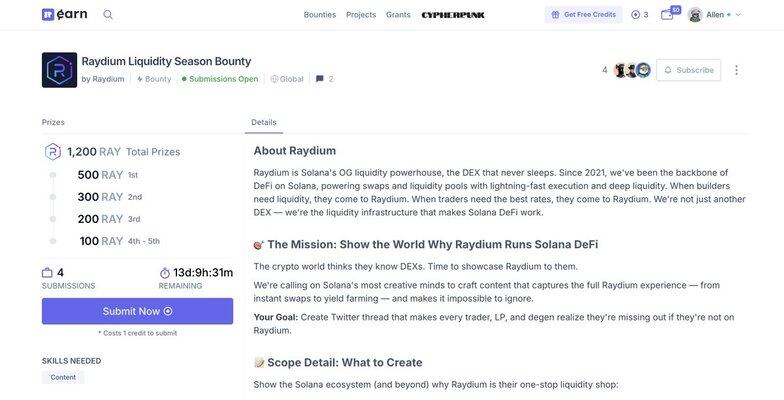Jump to comments via speech bubble icon

[x=320, y=79]
